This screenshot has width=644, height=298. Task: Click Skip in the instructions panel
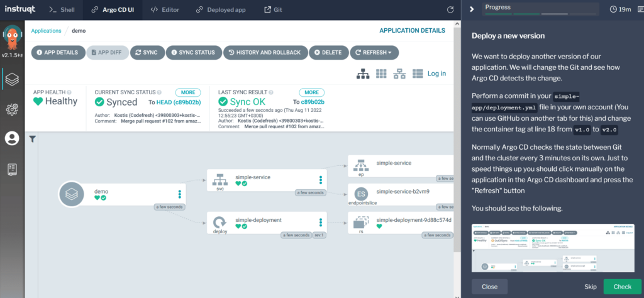pos(590,287)
